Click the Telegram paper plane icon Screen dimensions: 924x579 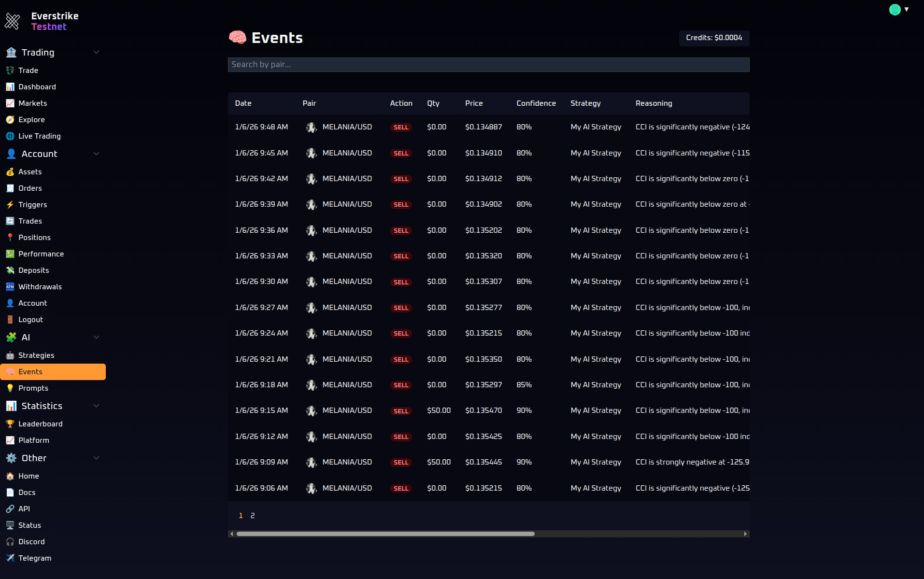click(x=10, y=558)
